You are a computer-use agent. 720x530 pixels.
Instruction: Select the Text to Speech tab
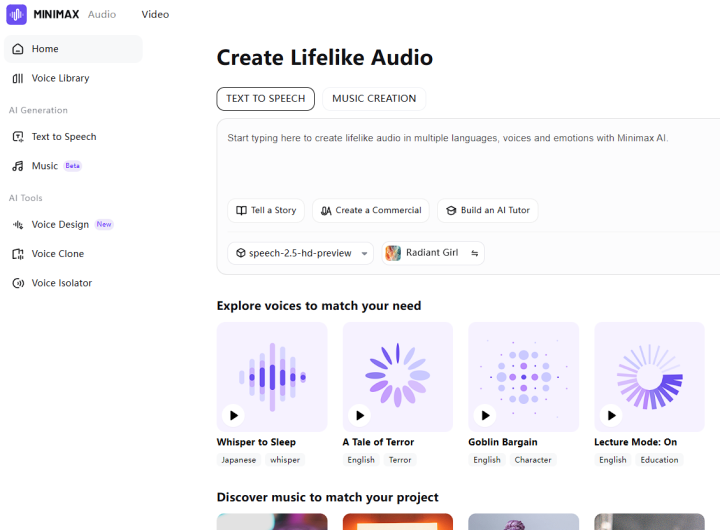pos(265,99)
